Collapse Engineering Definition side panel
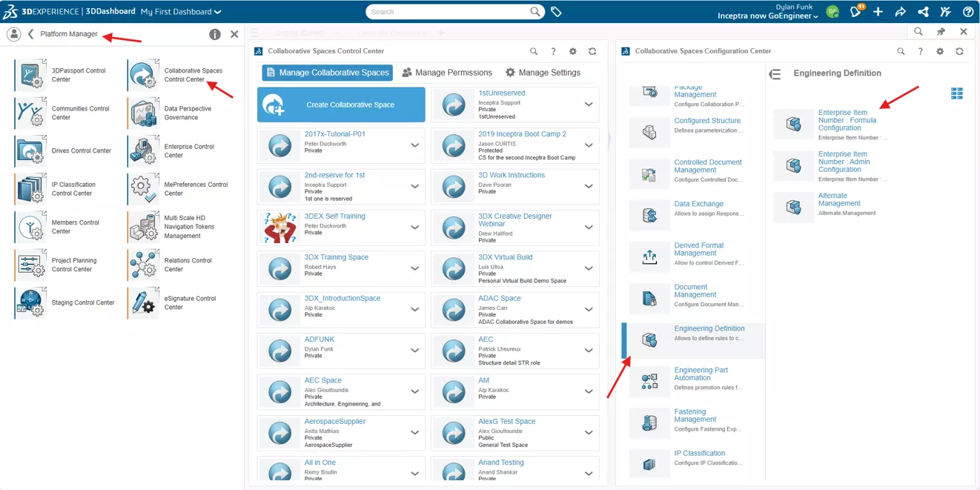Screen dimensions: 980x490 pyautogui.click(x=775, y=74)
